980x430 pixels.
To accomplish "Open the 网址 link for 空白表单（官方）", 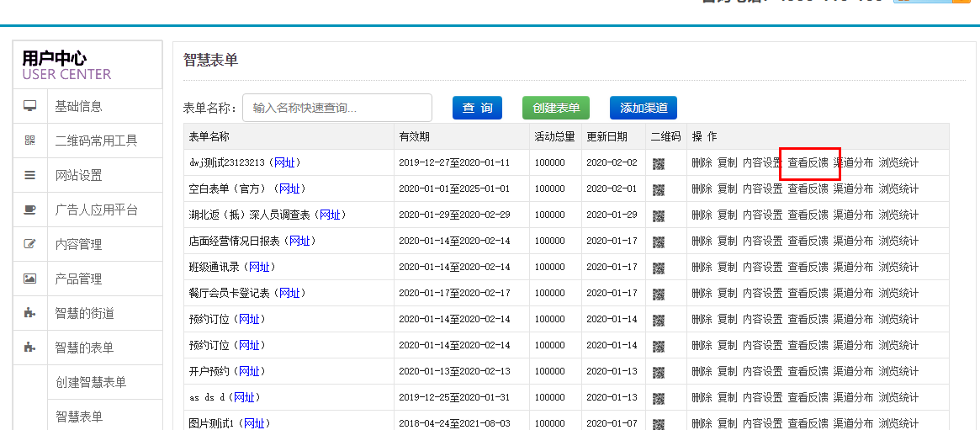I will pyautogui.click(x=289, y=189).
